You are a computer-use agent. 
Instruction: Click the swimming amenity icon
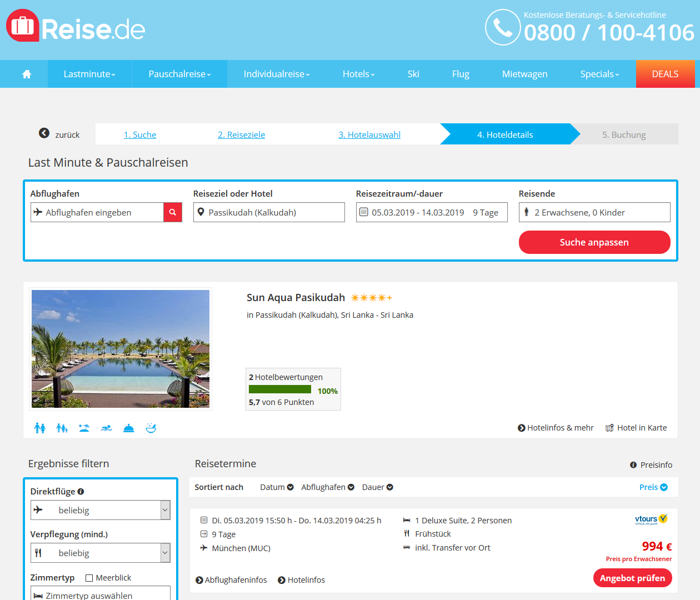107,428
